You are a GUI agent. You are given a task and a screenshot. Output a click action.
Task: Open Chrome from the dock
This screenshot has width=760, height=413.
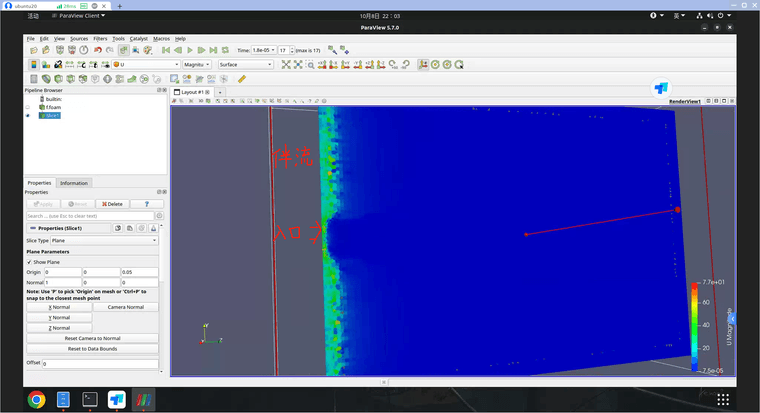click(36, 400)
